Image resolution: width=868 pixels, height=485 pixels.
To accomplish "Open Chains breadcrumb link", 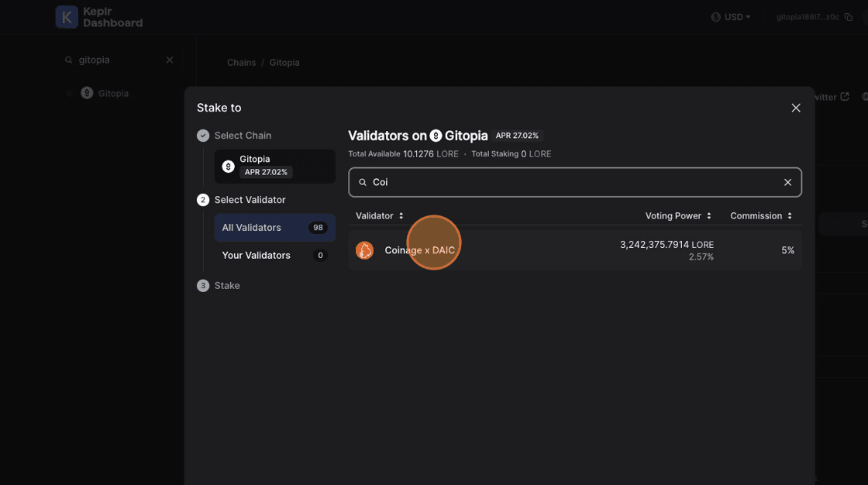I will (241, 63).
